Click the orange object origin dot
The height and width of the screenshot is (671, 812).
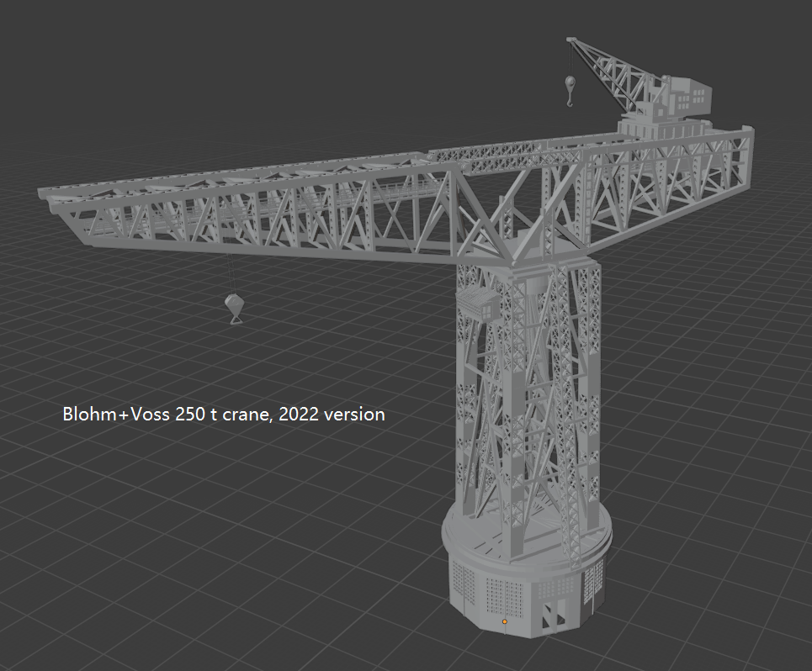(504, 621)
